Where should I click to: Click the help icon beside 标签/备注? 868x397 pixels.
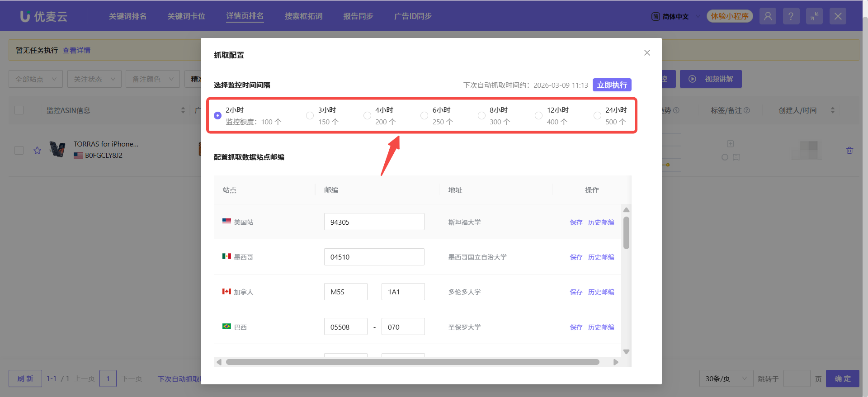tap(746, 110)
